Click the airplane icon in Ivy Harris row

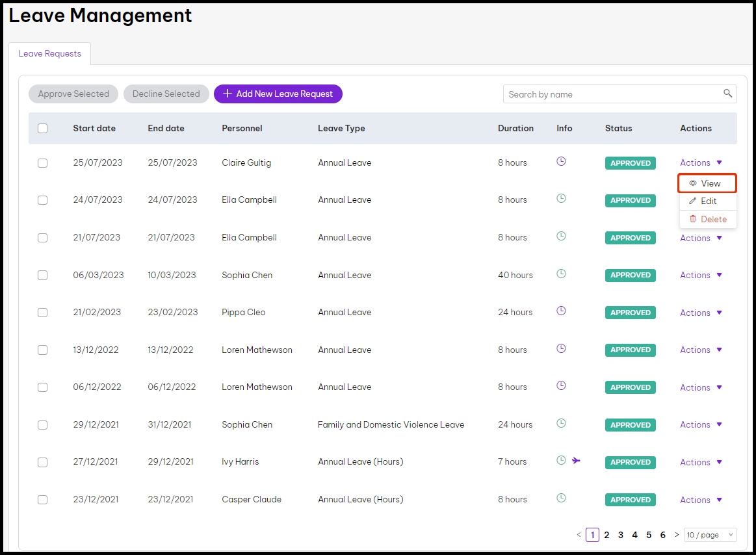[x=576, y=461]
